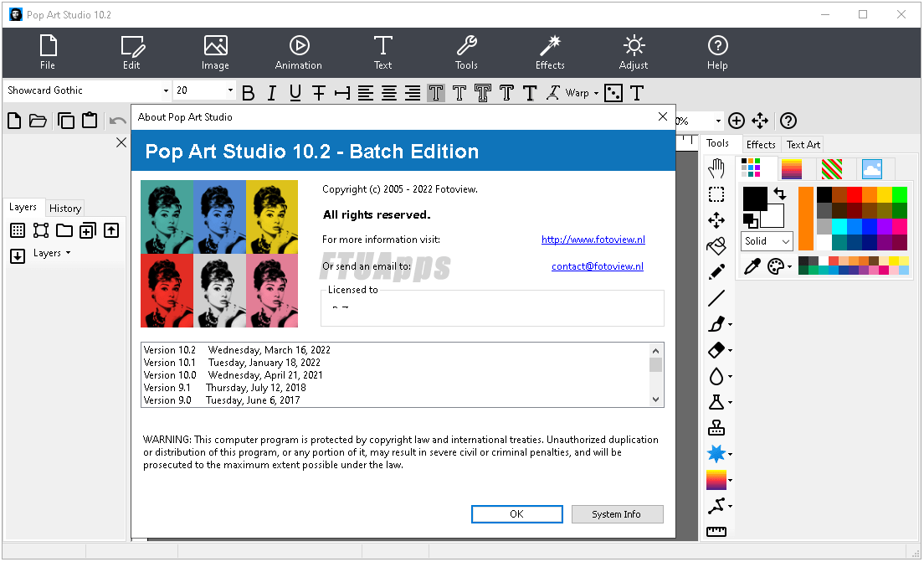
Task: Close the About Pop Art Studio dialog
Action: tap(662, 116)
